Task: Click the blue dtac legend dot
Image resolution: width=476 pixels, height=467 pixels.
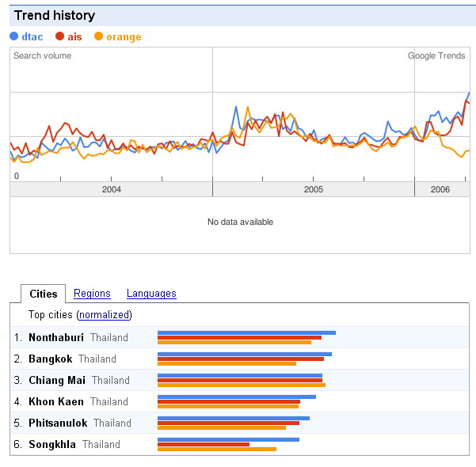Action: pos(14,36)
